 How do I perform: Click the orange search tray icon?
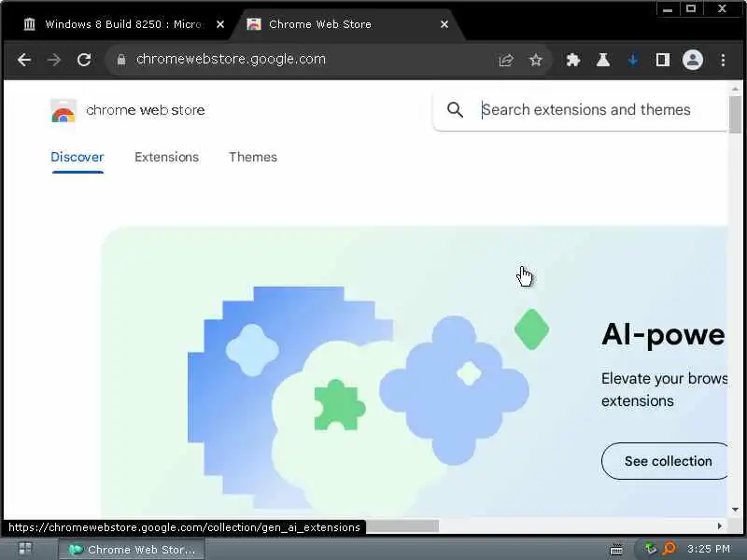coord(669,549)
